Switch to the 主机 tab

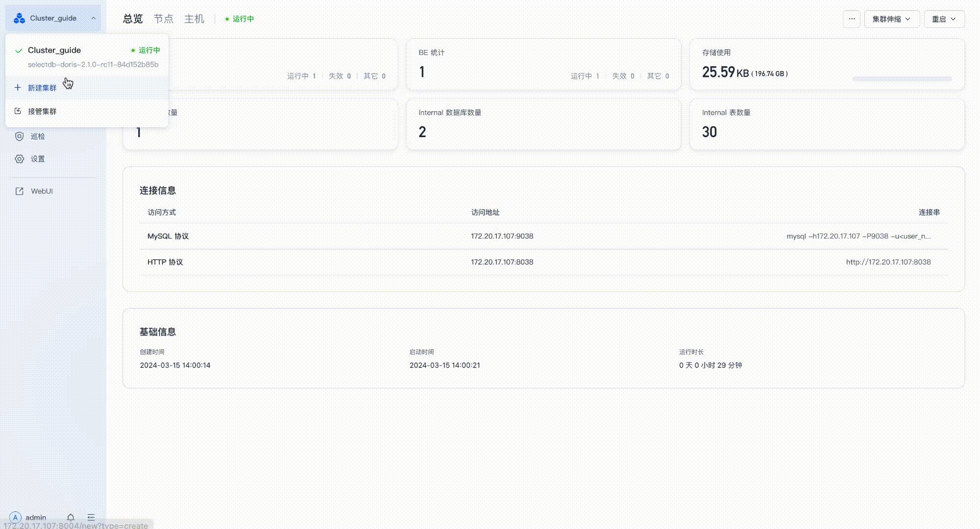(194, 19)
